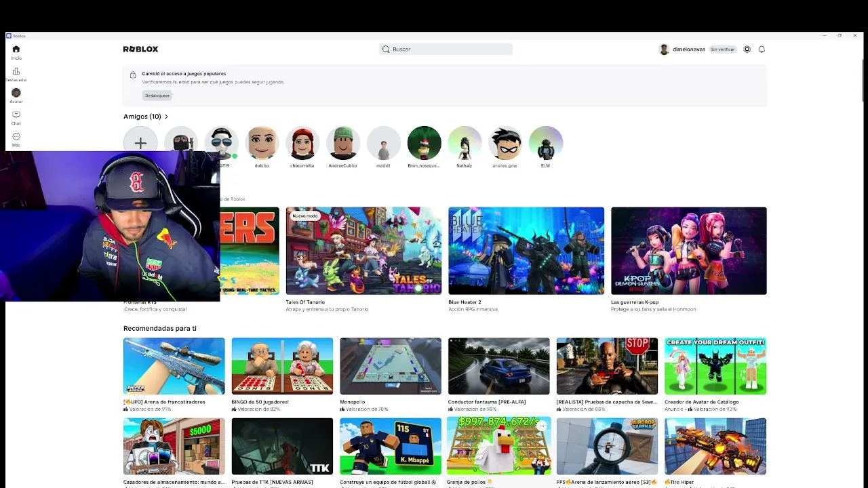Open Arena de francotiradores thumbnail
The image size is (868, 488).
174,366
